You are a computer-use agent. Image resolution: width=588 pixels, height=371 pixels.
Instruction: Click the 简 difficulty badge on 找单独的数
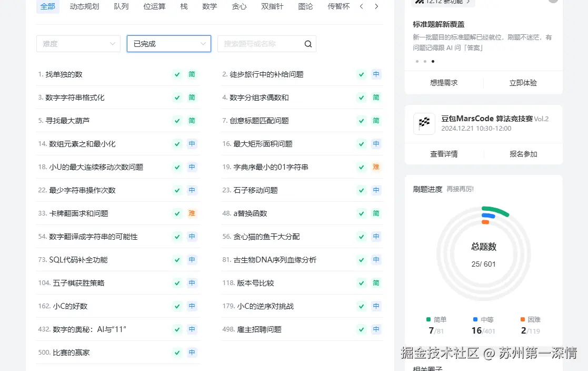[192, 74]
